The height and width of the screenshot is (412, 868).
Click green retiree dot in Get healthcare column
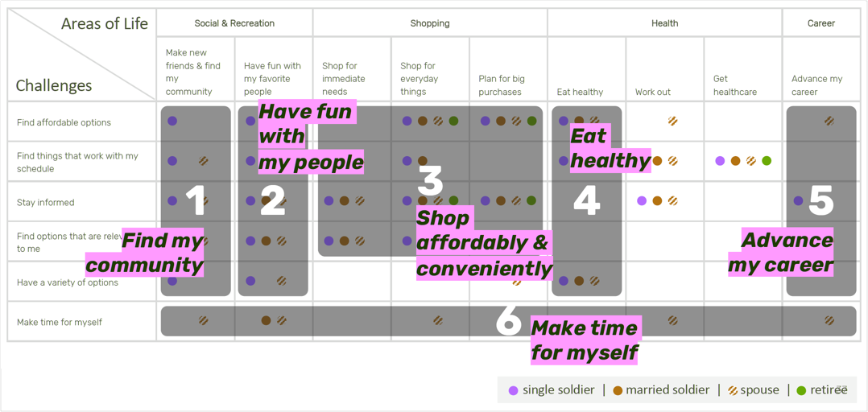point(767,161)
